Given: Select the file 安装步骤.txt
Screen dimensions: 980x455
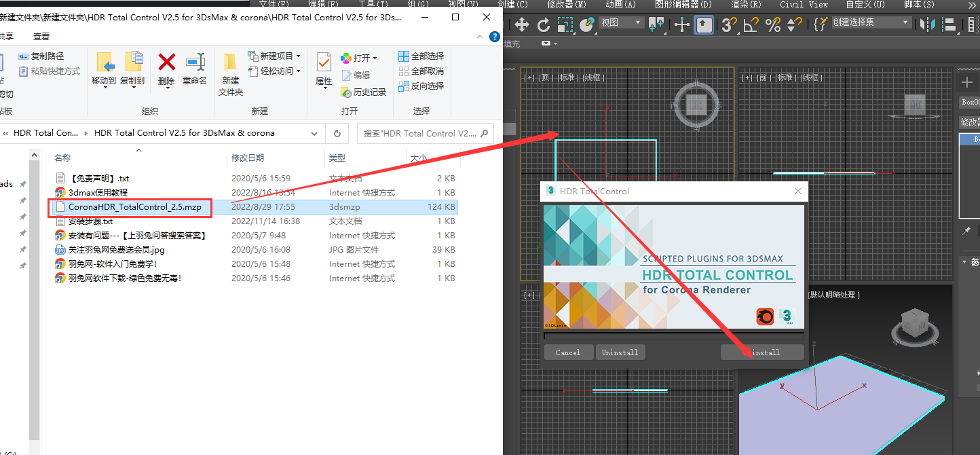Looking at the screenshot, I should [x=90, y=221].
